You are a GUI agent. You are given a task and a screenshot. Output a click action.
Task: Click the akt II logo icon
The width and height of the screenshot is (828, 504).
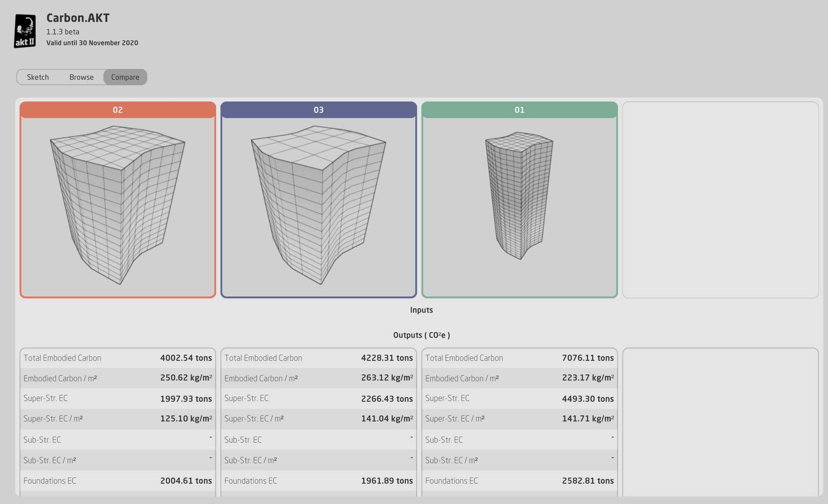tap(25, 31)
